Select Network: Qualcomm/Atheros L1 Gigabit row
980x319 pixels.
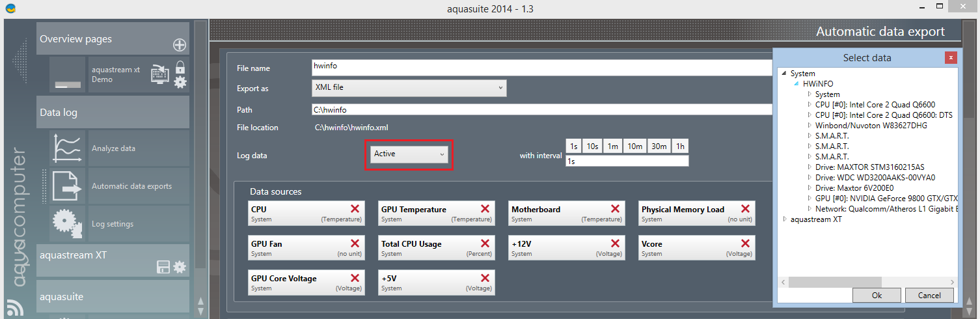pyautogui.click(x=886, y=209)
